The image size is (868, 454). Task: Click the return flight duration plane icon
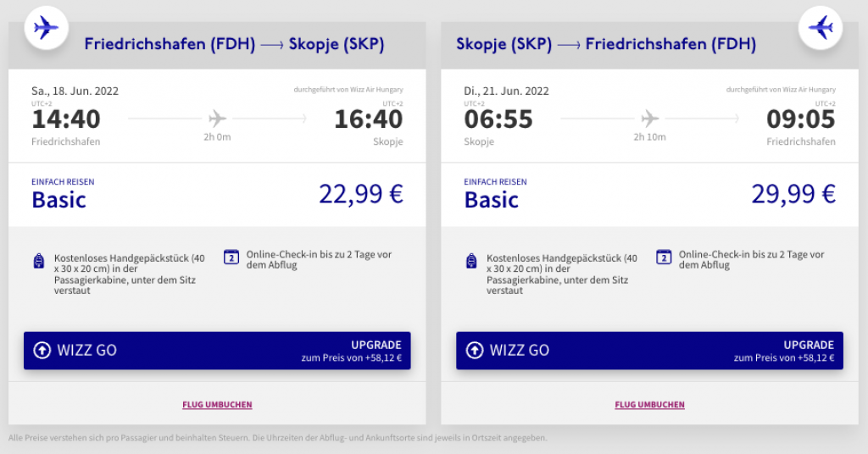649,118
